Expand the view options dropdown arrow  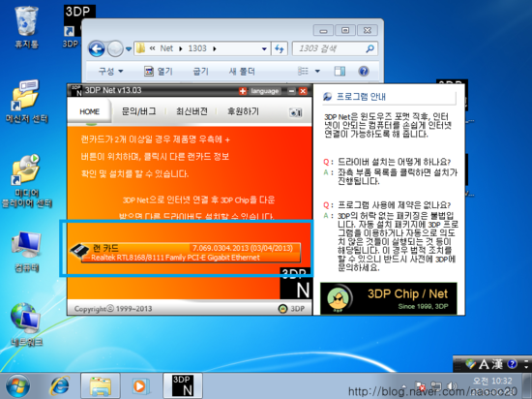317,72
